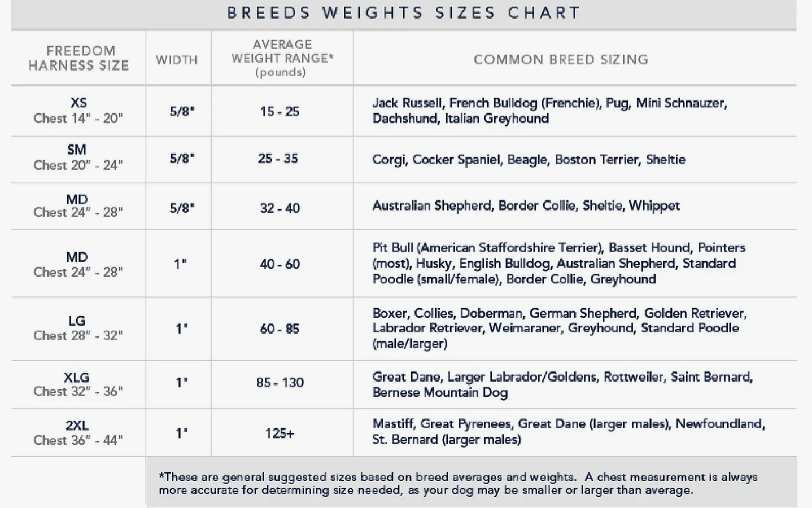Select the Width column header

(177, 60)
